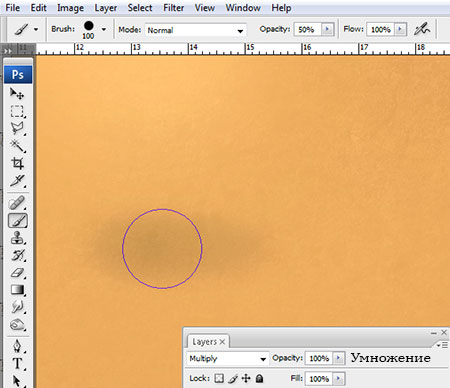
Task: Activate the Crop tool
Action: pyautogui.click(x=17, y=163)
